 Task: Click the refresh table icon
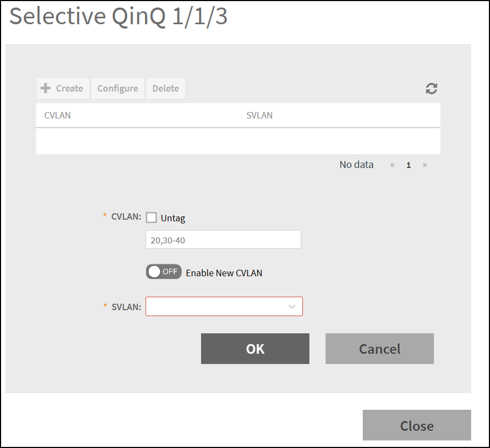click(x=431, y=88)
